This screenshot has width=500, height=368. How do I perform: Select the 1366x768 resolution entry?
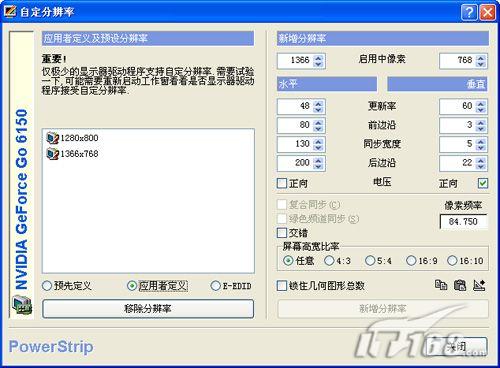tap(72, 154)
